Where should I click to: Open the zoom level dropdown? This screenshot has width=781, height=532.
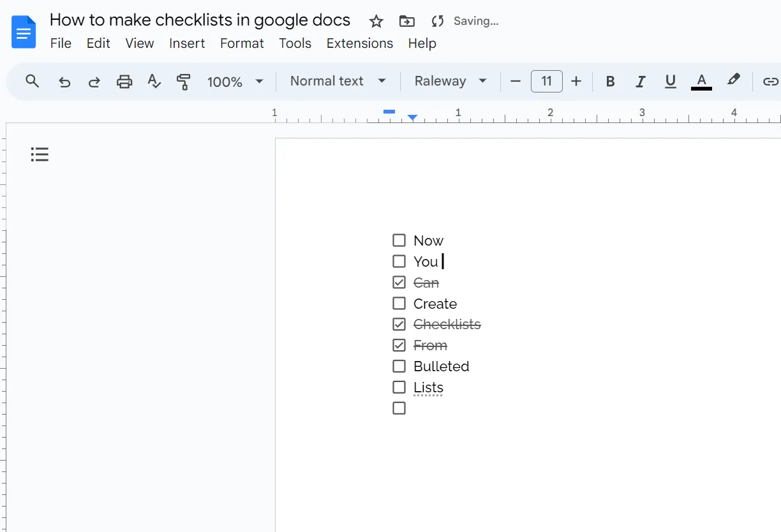tap(234, 81)
